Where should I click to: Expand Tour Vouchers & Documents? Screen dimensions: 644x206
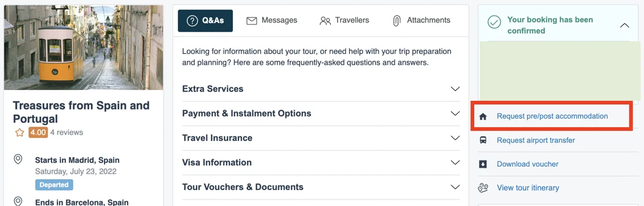click(x=321, y=187)
